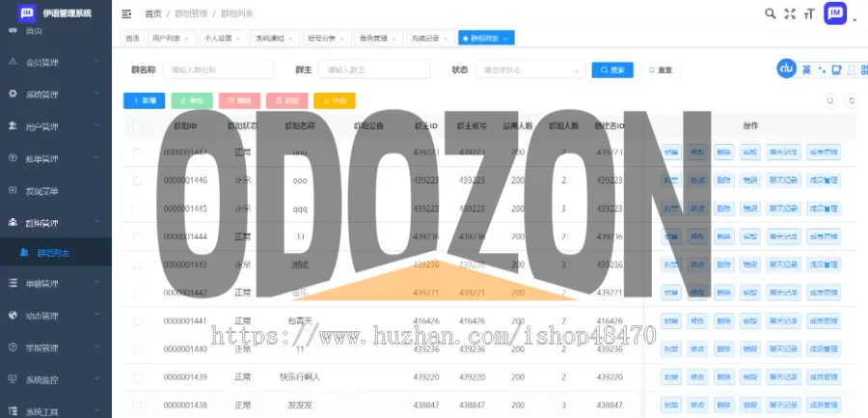Viewport: 868px width, 418px height.
Task: Expand the 系统监控 sidebar menu chevron
Action: click(96, 379)
